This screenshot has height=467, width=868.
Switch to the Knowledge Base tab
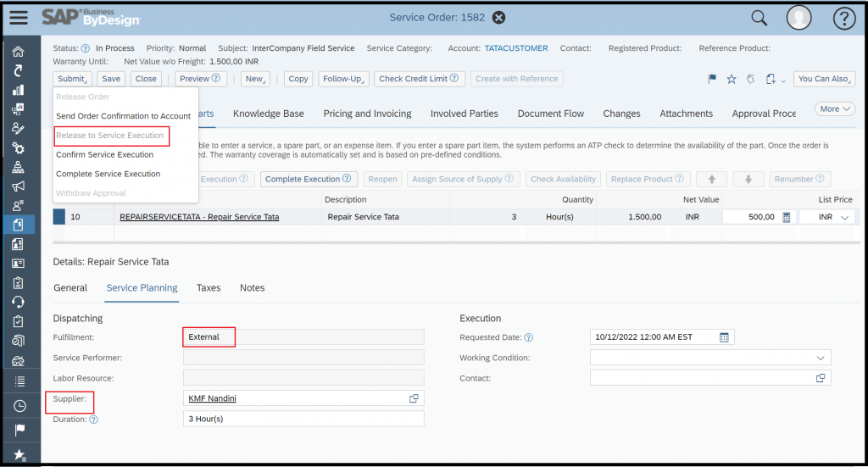(x=269, y=114)
